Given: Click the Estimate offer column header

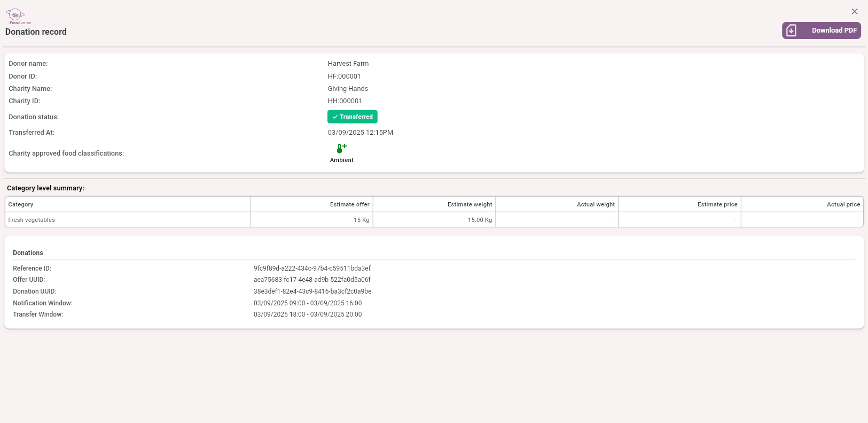Looking at the screenshot, I should (349, 204).
